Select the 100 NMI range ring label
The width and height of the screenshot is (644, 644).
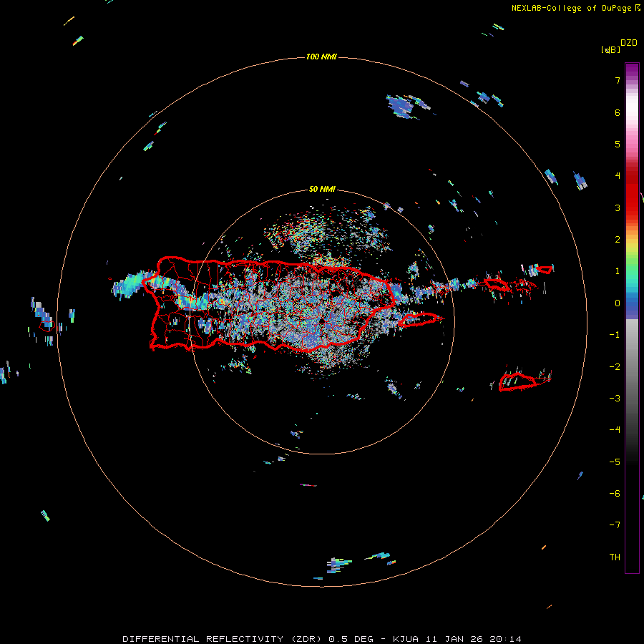click(x=321, y=57)
